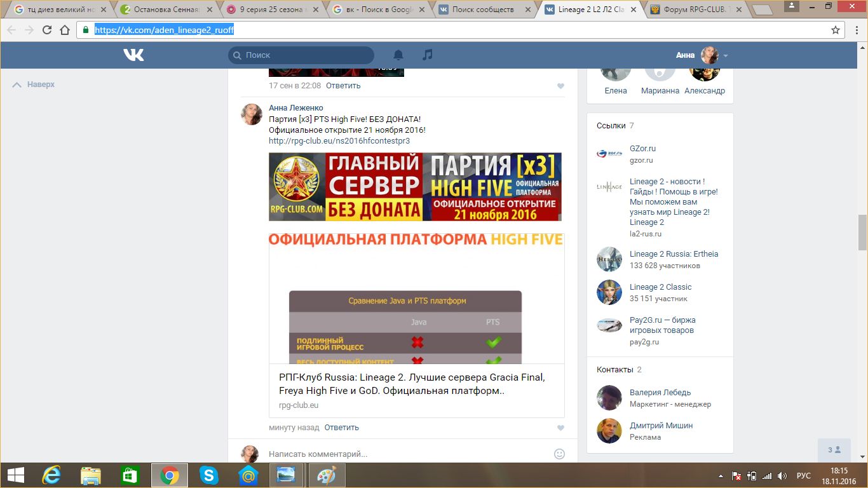
Task: Open the photo viewer taskbar icon
Action: click(x=287, y=475)
